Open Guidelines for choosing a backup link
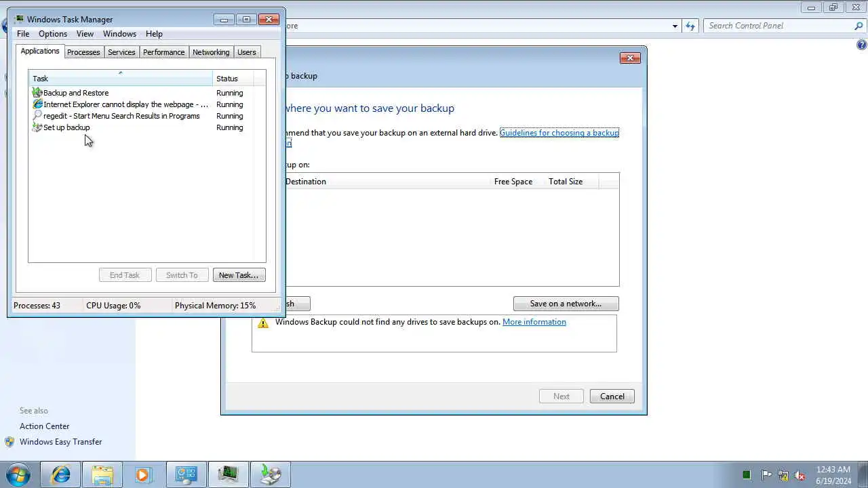Image resolution: width=868 pixels, height=488 pixels. tap(559, 133)
